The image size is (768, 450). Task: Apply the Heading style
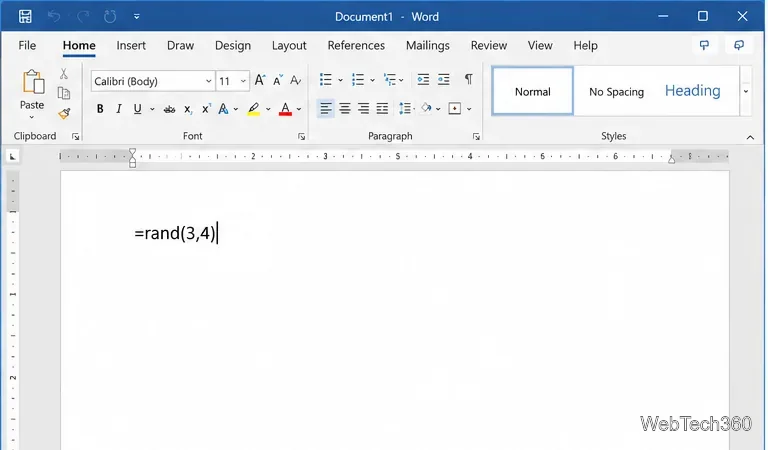692,91
